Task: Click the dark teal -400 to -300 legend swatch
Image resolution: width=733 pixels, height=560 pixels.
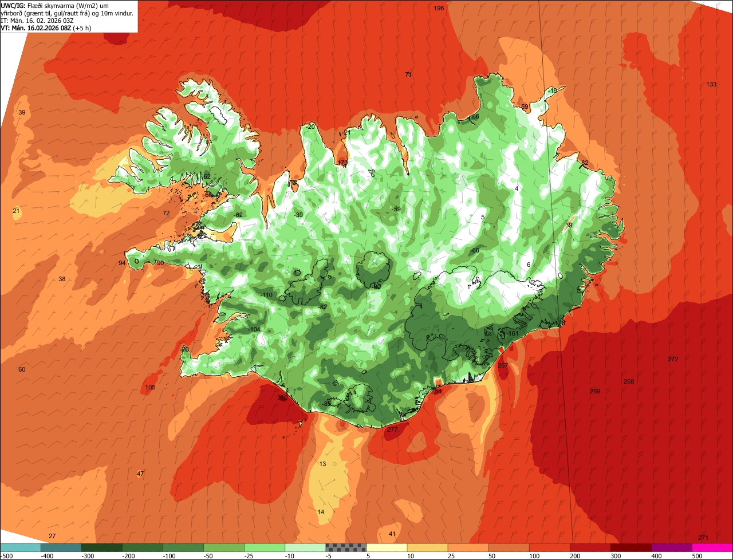Action: pos(61,547)
